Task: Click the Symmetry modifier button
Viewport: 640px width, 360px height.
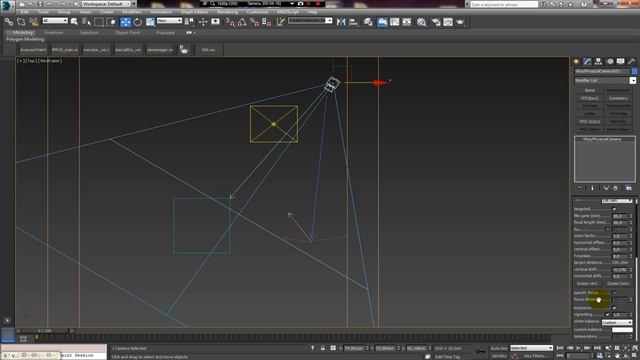Action: click(618, 98)
